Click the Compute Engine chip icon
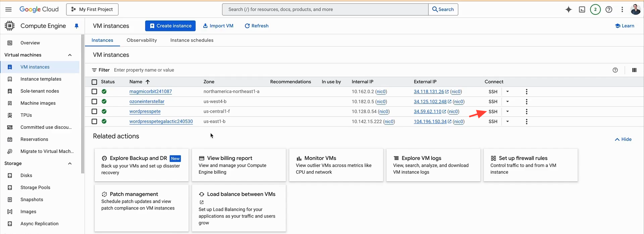Viewport: 644px width, 234px height. point(10,26)
